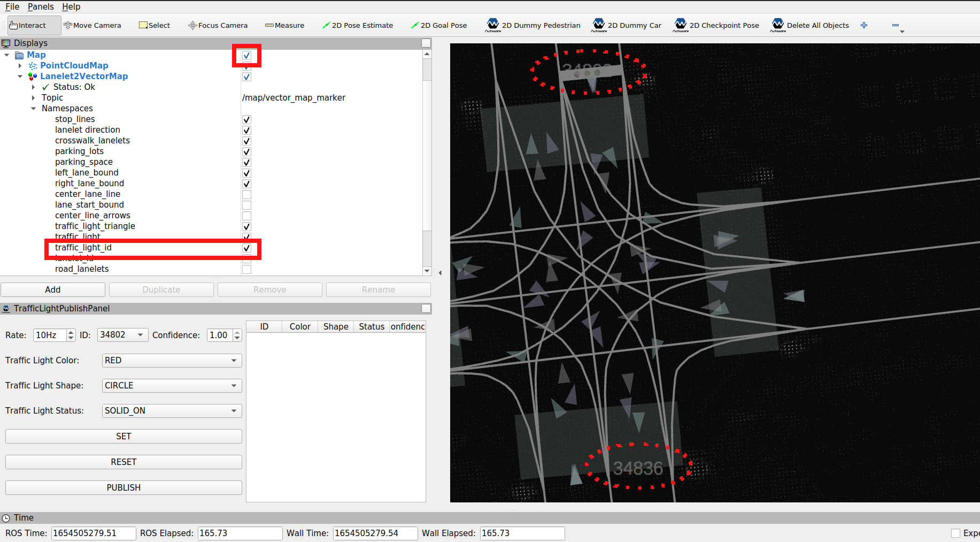Select the 2D Dummy Car tool
Screen dimensions: 980x542
click(626, 25)
